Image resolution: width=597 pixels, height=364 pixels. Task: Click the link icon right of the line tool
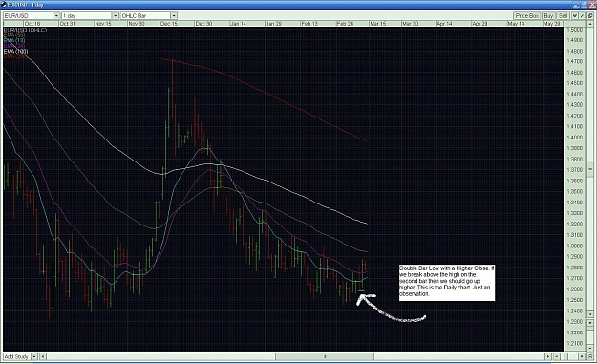(590, 16)
